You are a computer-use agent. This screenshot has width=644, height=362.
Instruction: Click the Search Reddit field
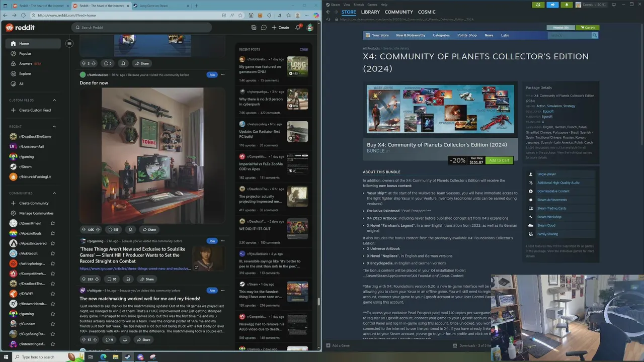141,28
